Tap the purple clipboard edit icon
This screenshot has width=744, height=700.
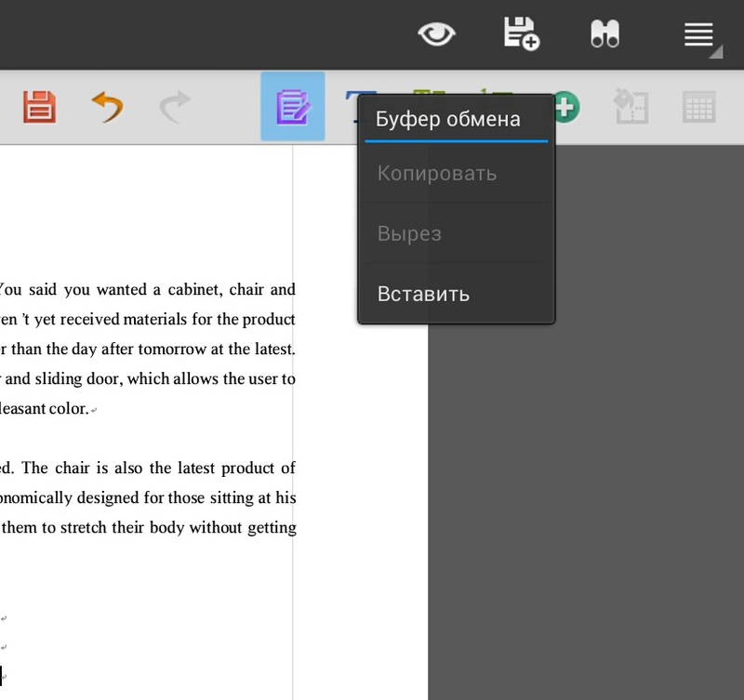point(293,107)
